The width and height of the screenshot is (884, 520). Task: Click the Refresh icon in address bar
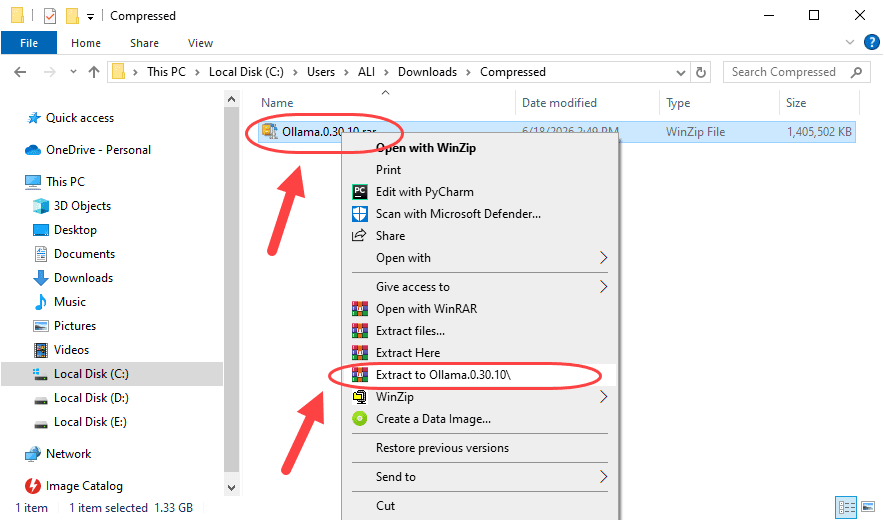tap(701, 72)
